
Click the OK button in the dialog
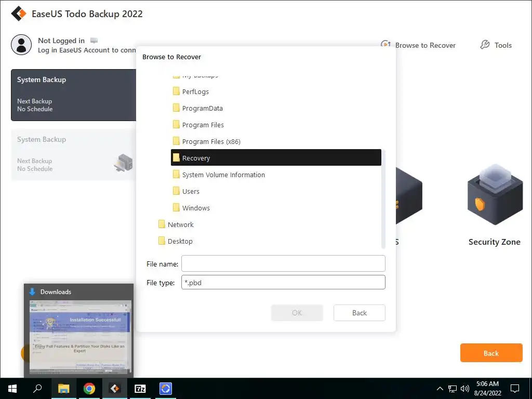(297, 313)
